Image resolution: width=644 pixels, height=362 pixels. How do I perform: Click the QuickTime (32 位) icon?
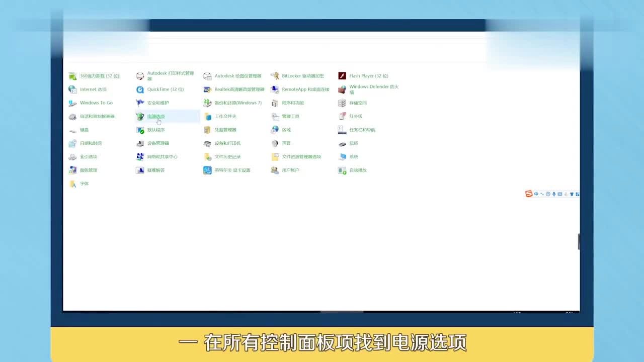[x=140, y=89]
